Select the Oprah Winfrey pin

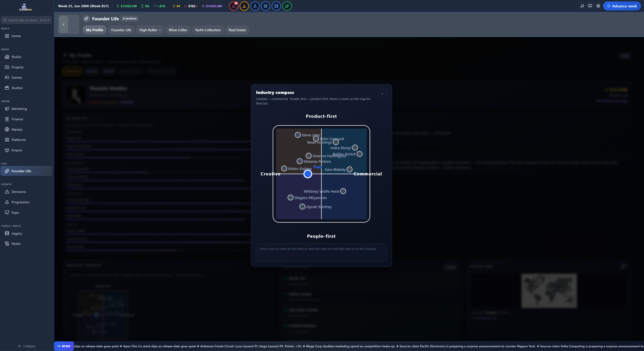click(x=302, y=207)
